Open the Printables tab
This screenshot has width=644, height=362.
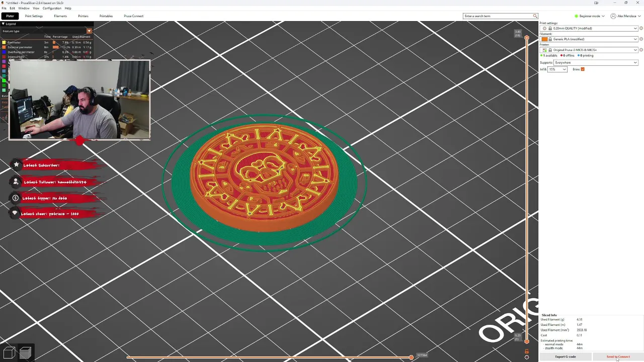point(106,16)
